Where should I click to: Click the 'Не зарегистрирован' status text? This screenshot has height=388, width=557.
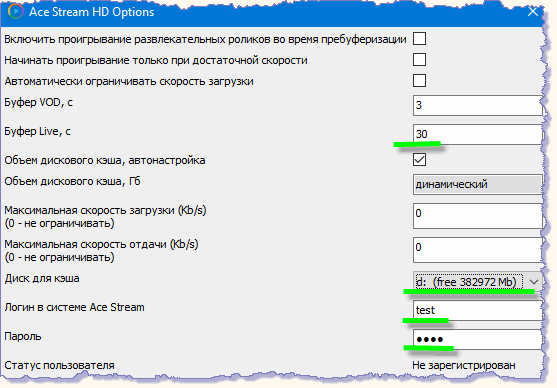click(464, 365)
